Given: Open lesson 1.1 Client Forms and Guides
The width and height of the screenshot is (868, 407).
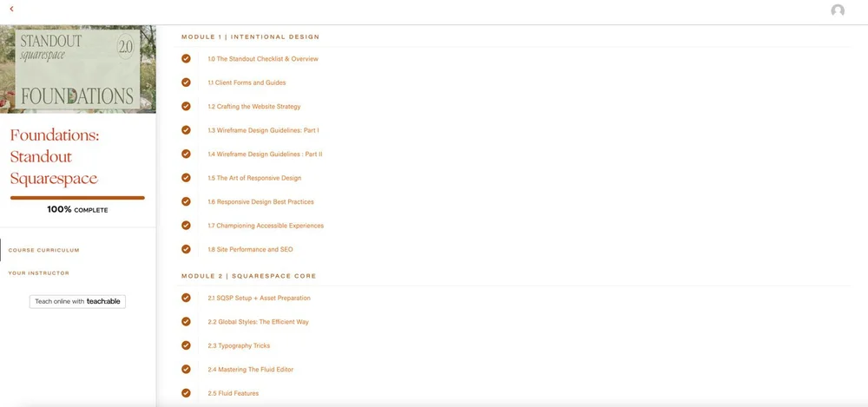Looking at the screenshot, I should tap(247, 82).
